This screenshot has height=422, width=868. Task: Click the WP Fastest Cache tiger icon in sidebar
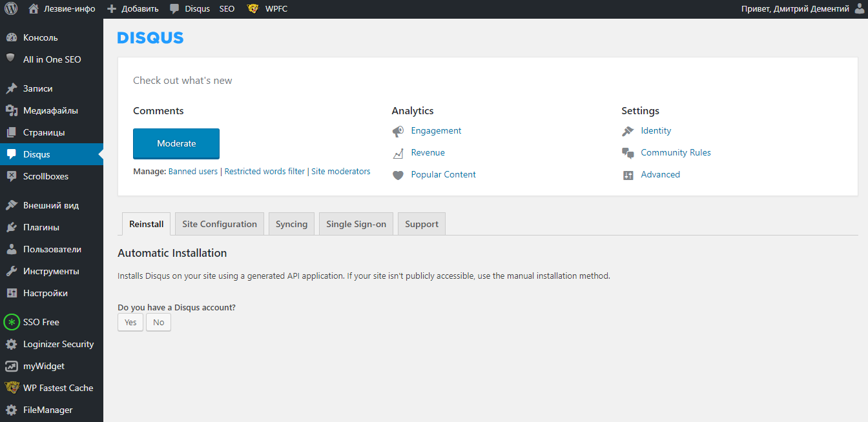[x=12, y=388]
